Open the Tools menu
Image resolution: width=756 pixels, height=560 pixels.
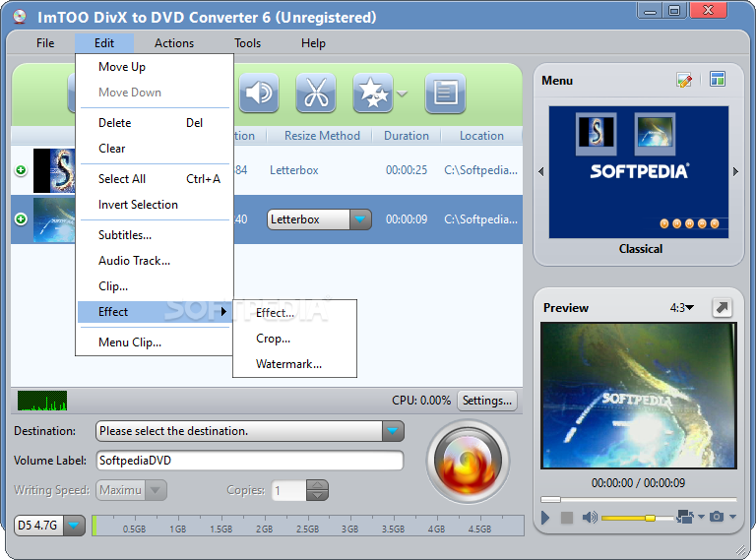pyautogui.click(x=247, y=43)
